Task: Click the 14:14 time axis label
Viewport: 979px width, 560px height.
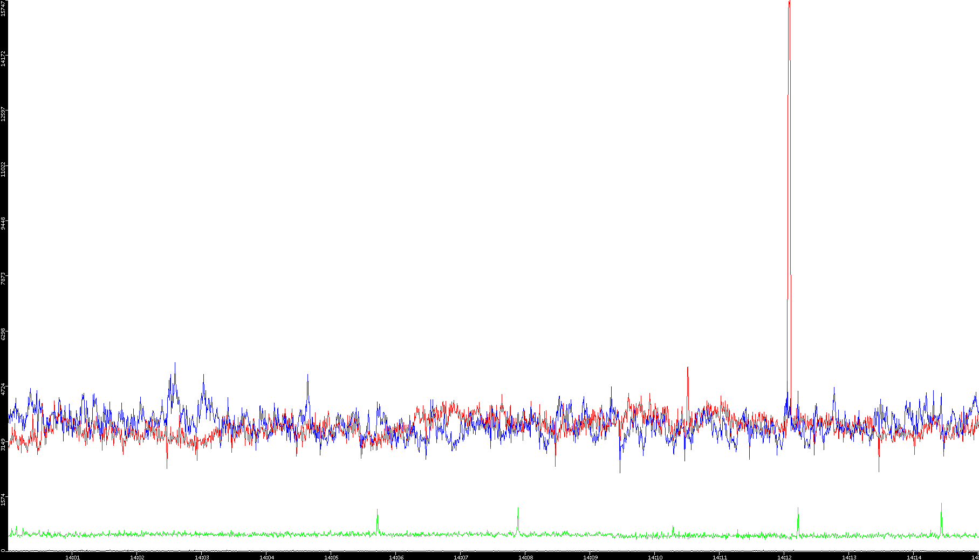Action: click(914, 557)
